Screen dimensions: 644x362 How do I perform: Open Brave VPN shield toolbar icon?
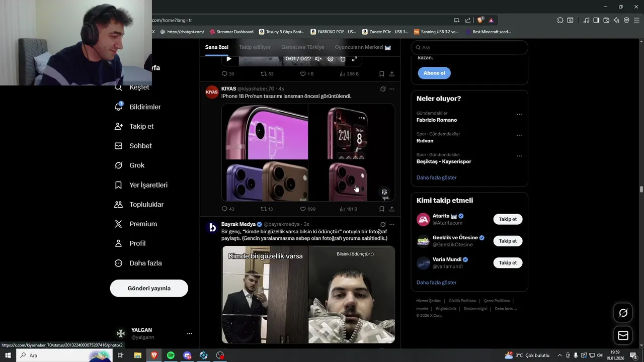click(626, 20)
